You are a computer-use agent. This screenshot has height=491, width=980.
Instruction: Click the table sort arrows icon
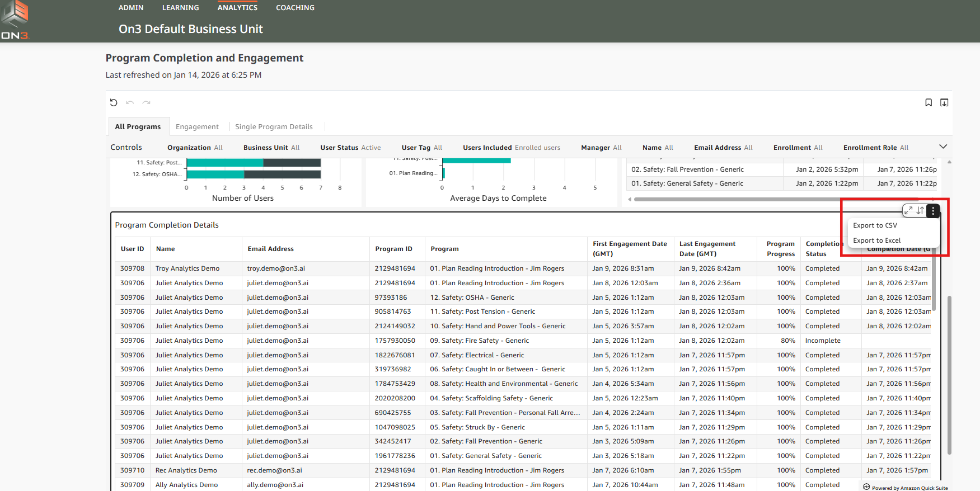tap(920, 211)
